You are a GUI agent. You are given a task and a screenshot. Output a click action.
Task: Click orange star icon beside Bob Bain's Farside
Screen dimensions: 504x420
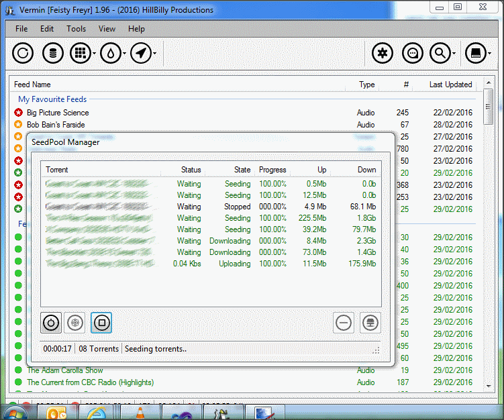pos(18,124)
